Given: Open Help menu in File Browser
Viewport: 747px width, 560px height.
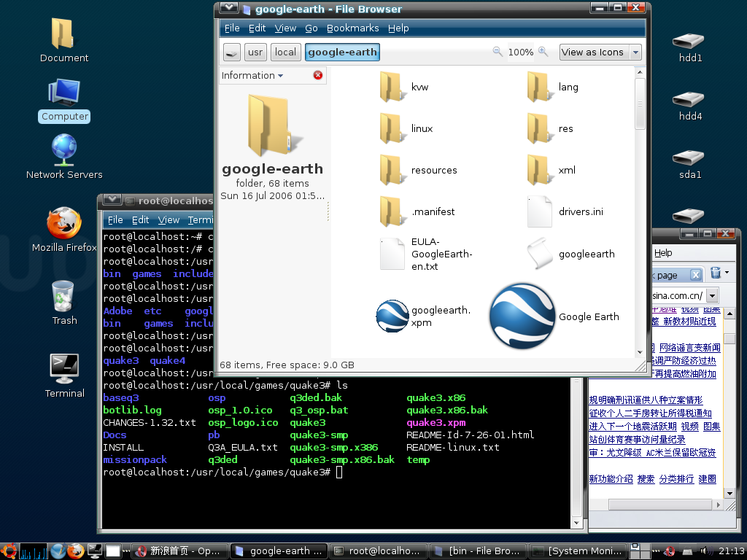Looking at the screenshot, I should [398, 28].
